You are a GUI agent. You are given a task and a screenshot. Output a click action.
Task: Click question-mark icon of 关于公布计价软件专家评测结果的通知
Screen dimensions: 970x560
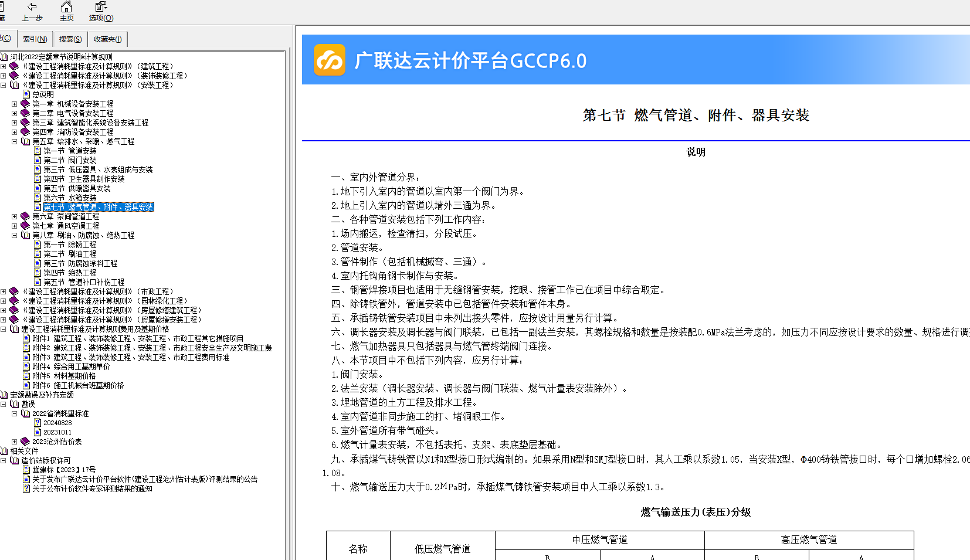coord(26,488)
